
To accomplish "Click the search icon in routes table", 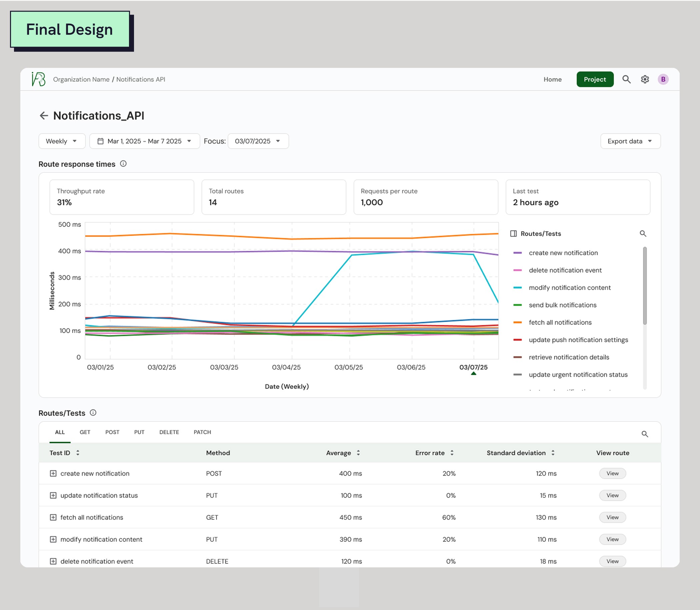I will coord(644,434).
